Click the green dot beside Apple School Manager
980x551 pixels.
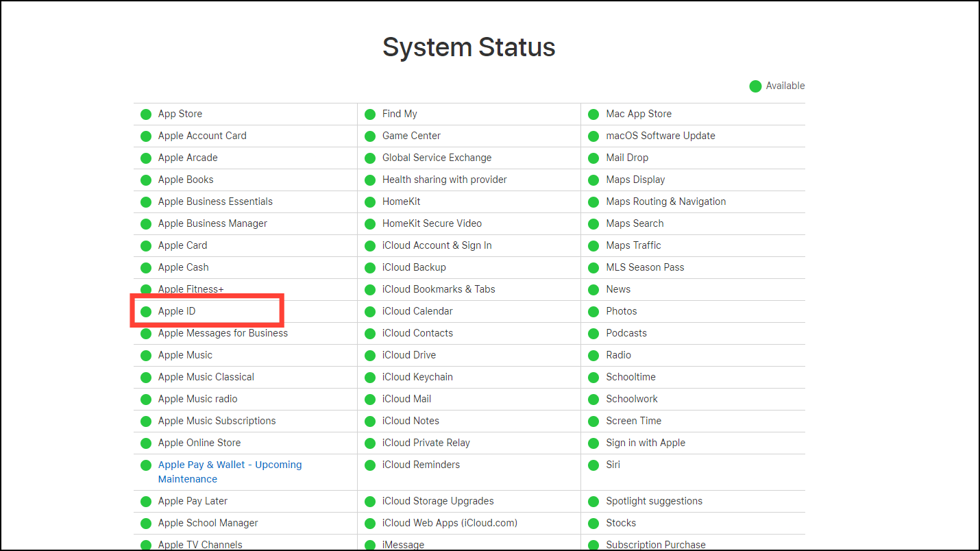pos(146,524)
